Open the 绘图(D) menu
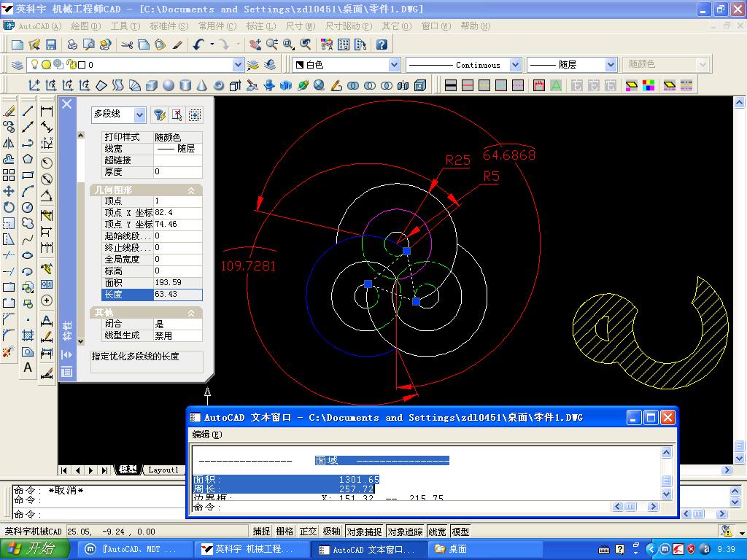The width and height of the screenshot is (747, 560). coord(85,26)
